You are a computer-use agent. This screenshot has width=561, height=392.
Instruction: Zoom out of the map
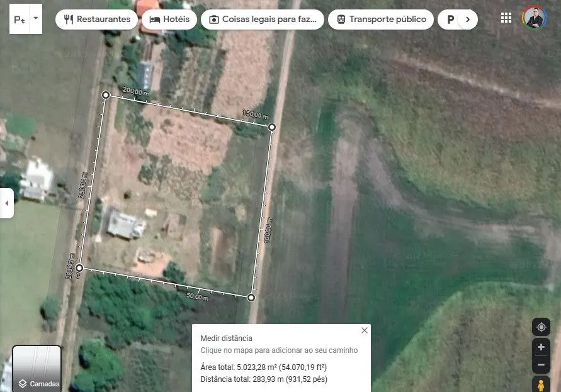pos(541,364)
